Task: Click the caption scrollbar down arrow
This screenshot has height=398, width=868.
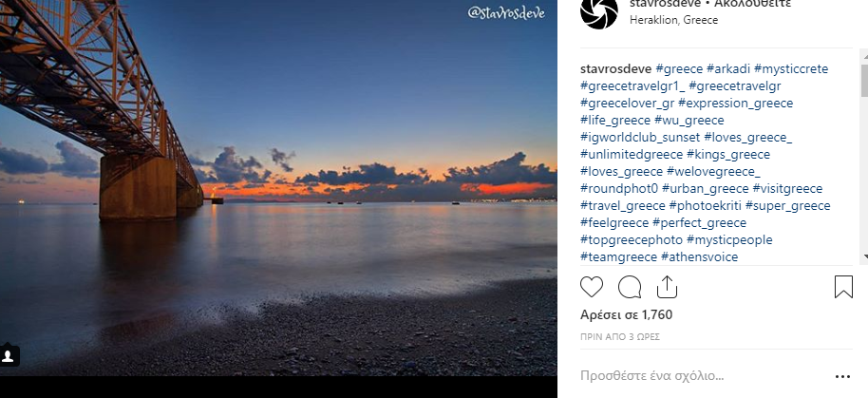Action: (x=864, y=256)
